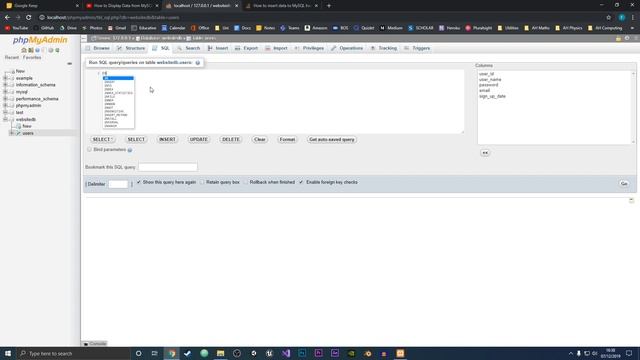The height and width of the screenshot is (360, 640).
Task: Click the UPDATE query button
Action: click(199, 140)
